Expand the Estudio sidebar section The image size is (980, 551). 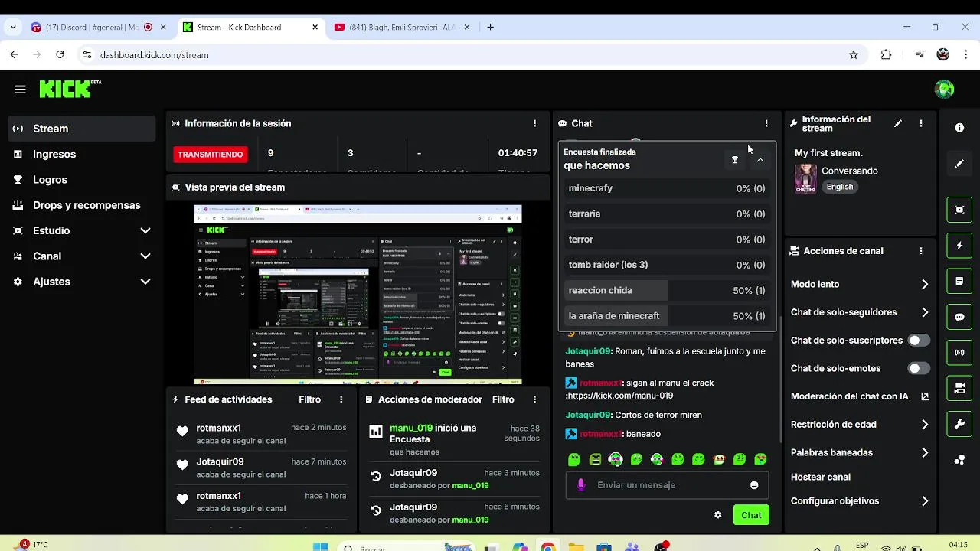[145, 230]
